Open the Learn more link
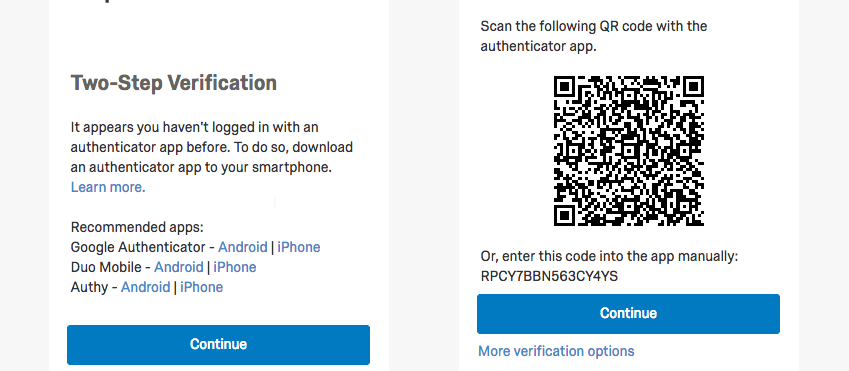 coord(108,187)
